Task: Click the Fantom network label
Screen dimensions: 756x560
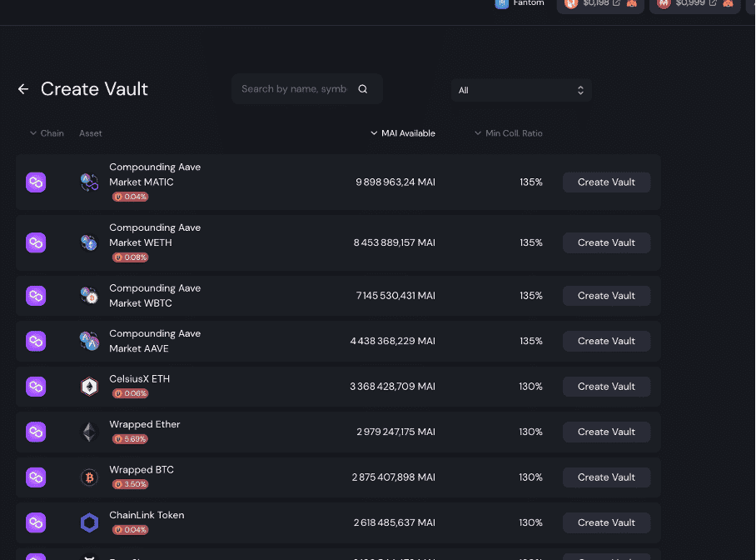Action: tap(529, 2)
